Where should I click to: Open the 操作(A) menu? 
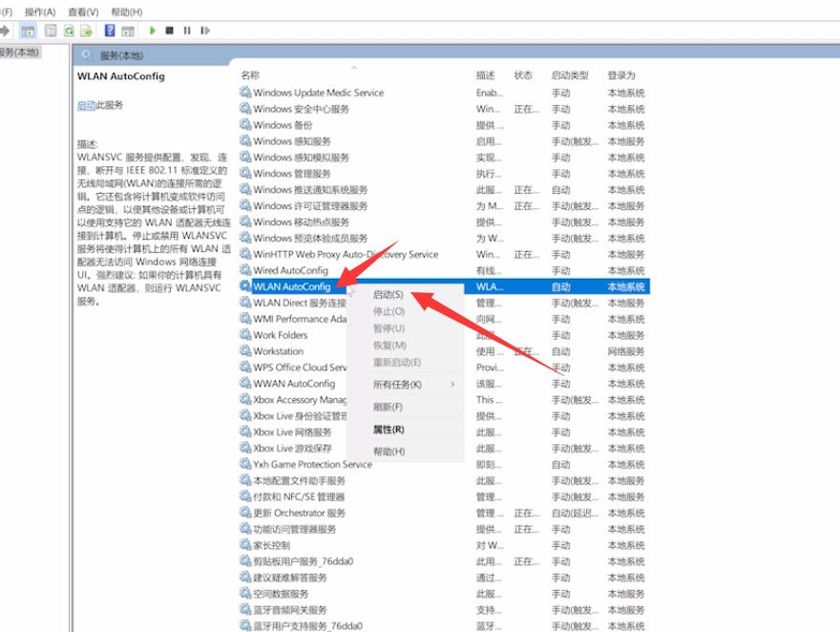(40, 11)
